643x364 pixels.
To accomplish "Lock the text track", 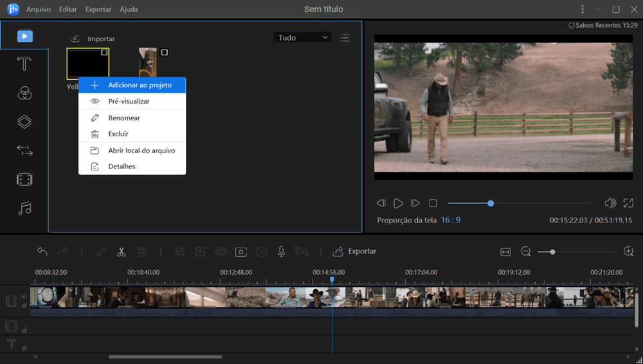I will tap(24, 347).
